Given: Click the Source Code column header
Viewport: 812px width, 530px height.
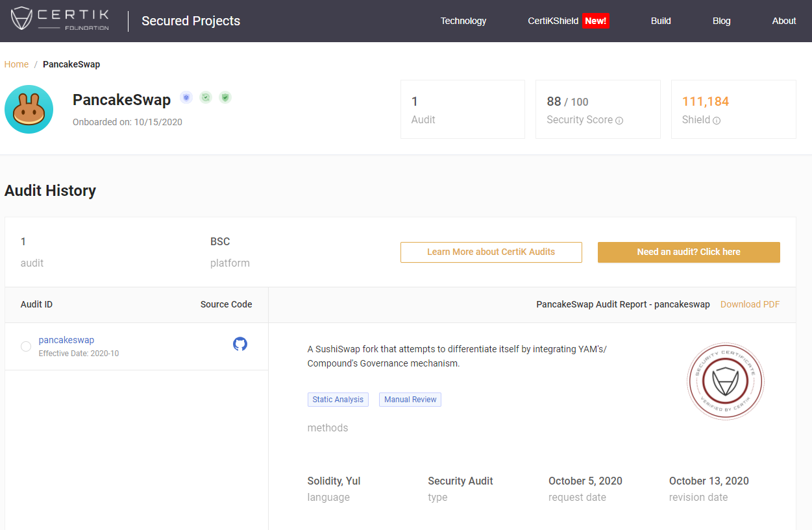Looking at the screenshot, I should (x=226, y=304).
